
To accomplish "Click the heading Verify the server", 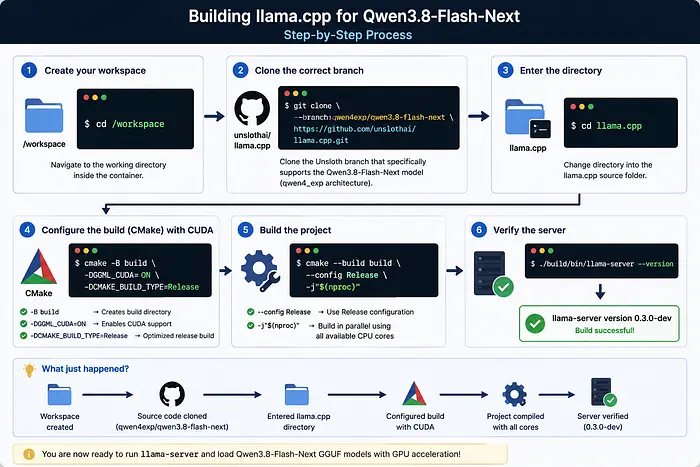I will point(529,230).
